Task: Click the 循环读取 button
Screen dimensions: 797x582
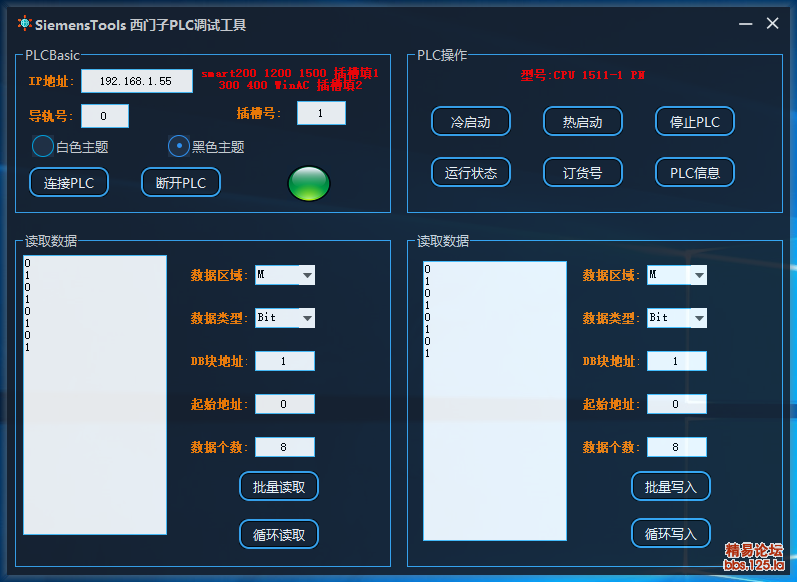Action: coord(279,534)
